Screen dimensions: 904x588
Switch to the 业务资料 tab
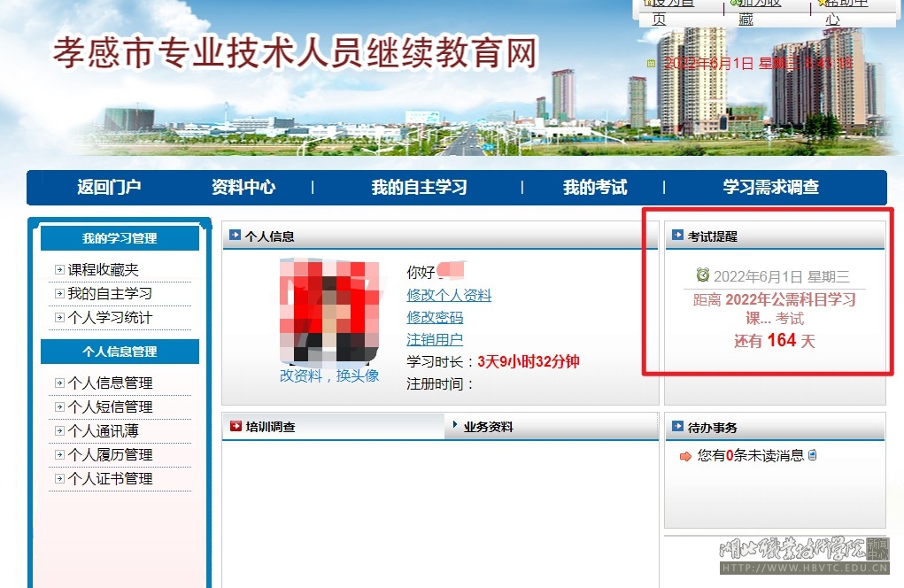488,427
